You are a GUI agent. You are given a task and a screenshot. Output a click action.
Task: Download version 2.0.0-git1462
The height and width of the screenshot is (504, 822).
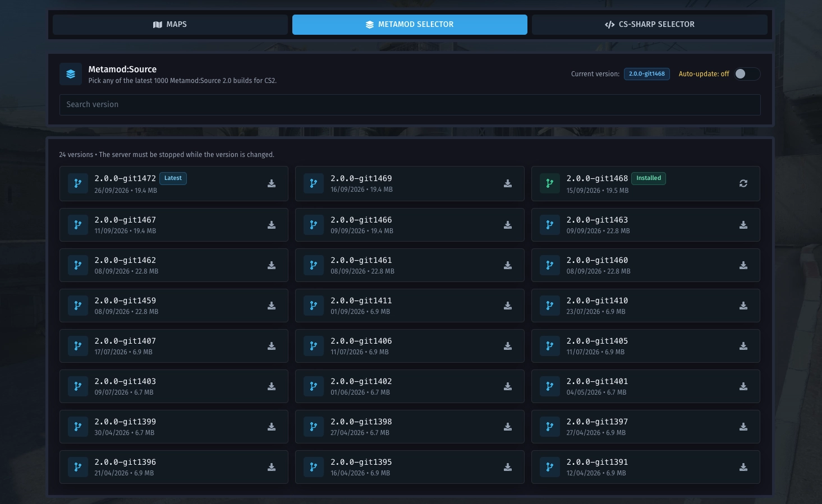[x=272, y=265]
